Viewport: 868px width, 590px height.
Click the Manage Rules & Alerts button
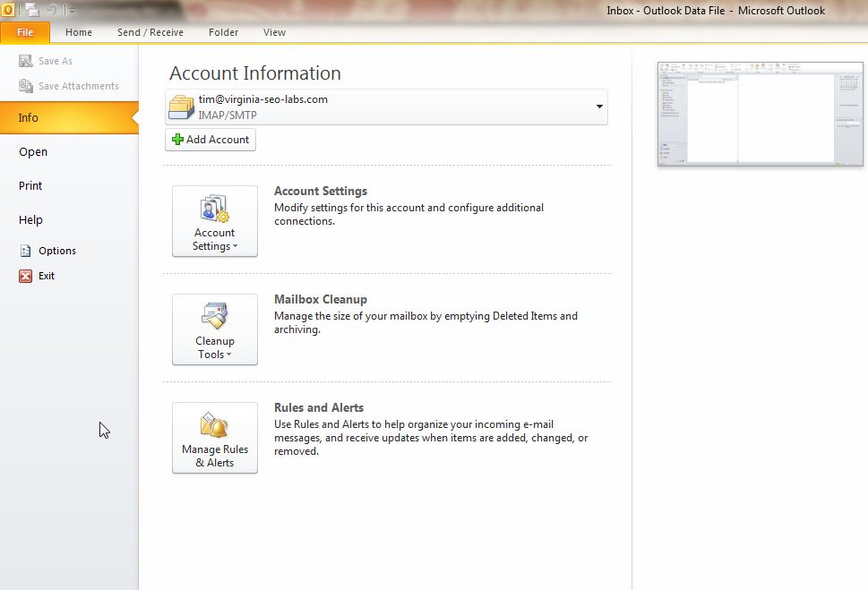tap(215, 438)
